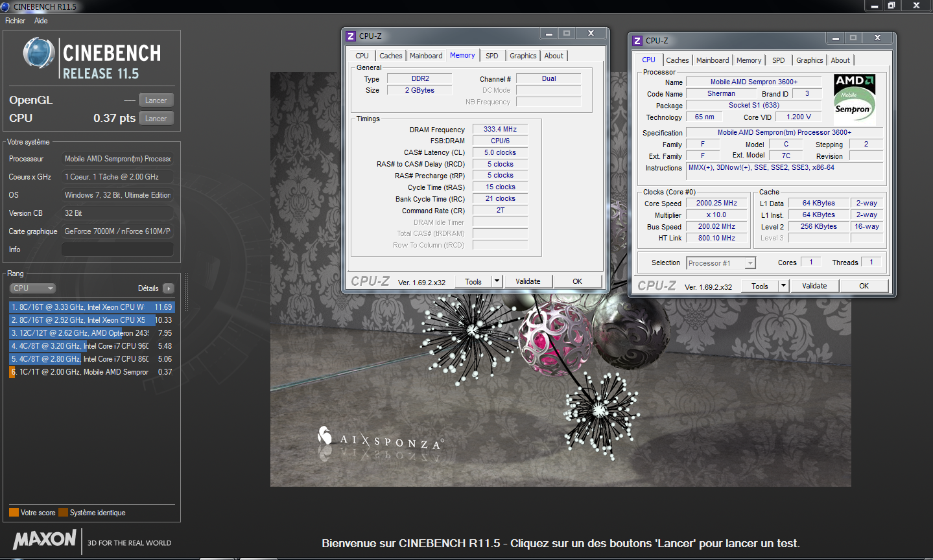Click the Socket S1 (638) package value

pyautogui.click(x=753, y=105)
